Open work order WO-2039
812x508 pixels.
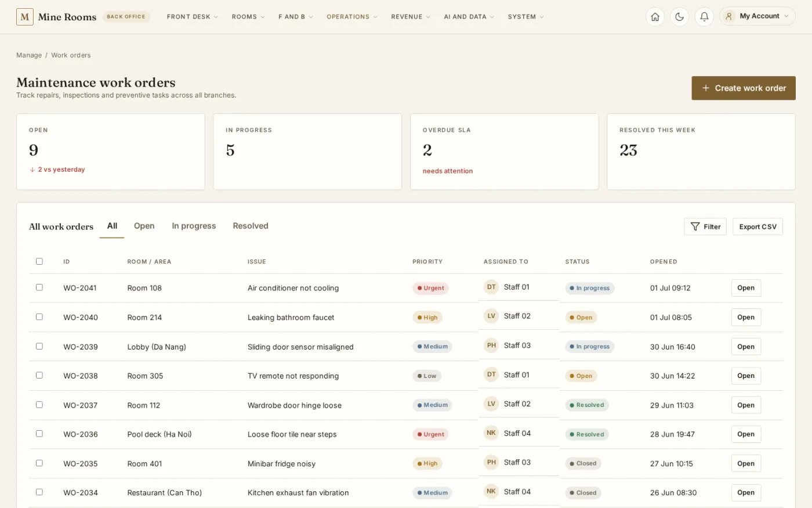[x=746, y=347]
